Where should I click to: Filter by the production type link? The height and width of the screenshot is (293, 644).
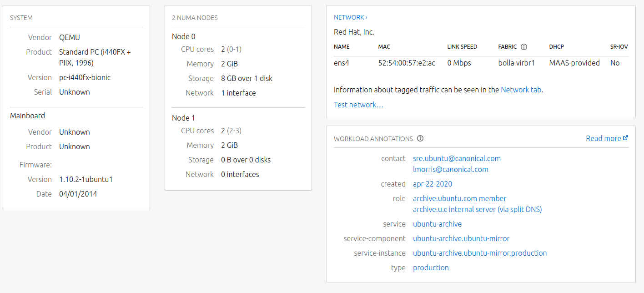[x=431, y=268]
